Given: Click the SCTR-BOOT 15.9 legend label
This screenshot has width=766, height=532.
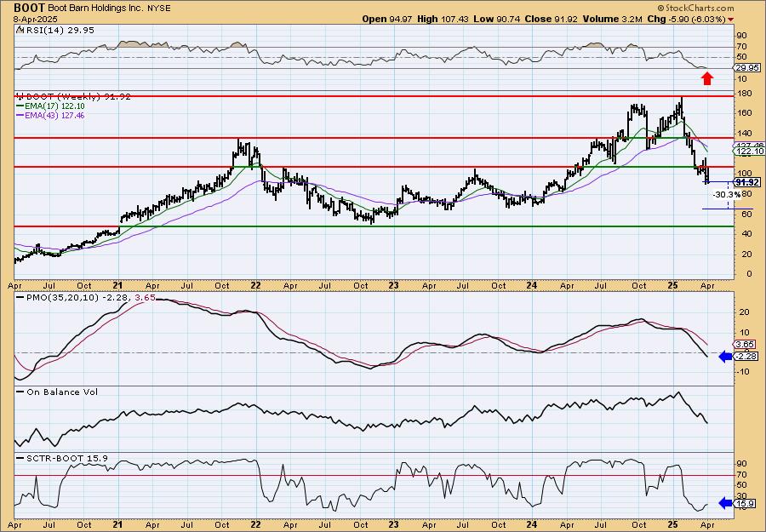Looking at the screenshot, I should click(x=67, y=458).
